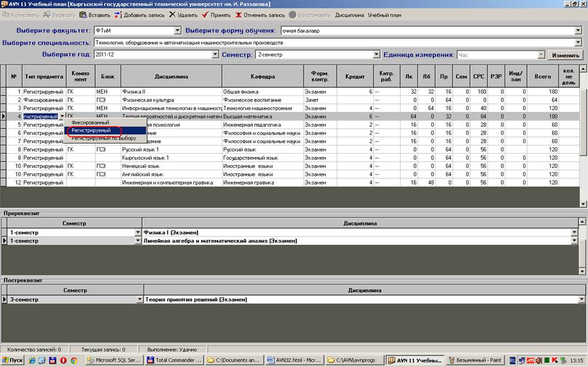
Task: Click the Удалить (Delete) X icon
Action: (173, 15)
